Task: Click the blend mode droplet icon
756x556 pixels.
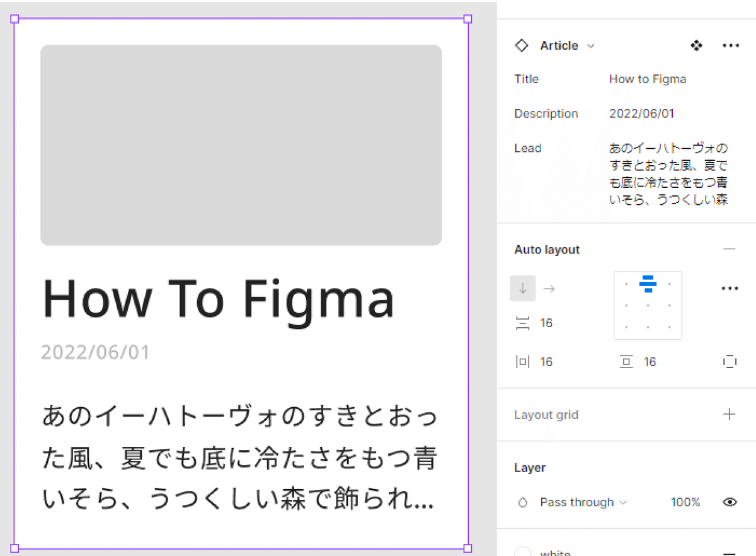Action: (522, 502)
